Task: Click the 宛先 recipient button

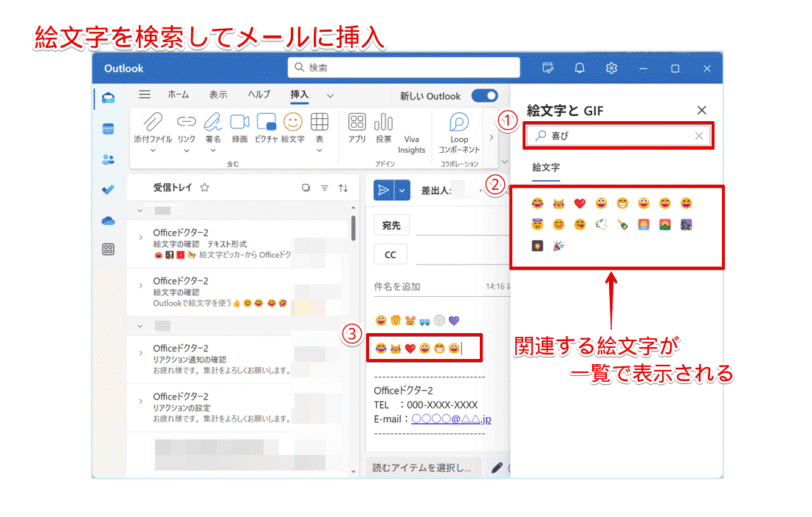Action: point(392,225)
